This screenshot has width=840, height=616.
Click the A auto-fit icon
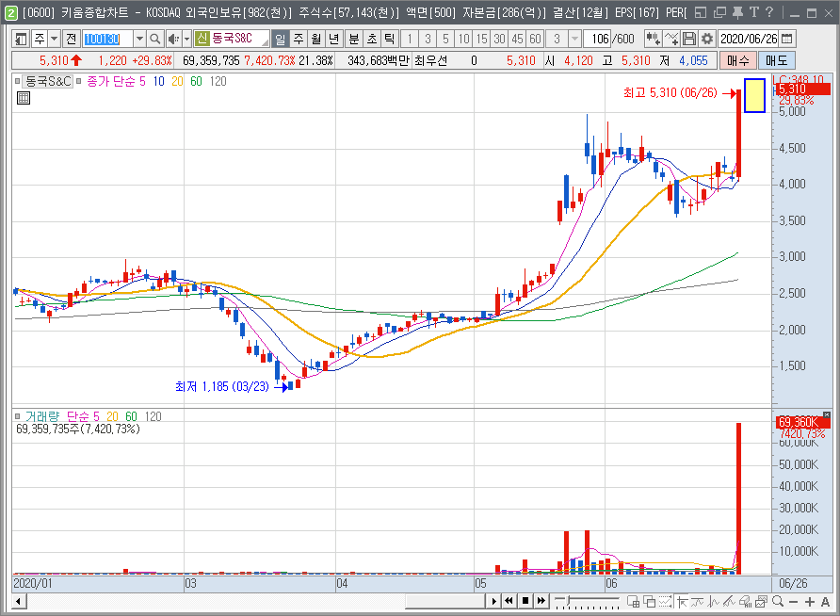(x=825, y=602)
